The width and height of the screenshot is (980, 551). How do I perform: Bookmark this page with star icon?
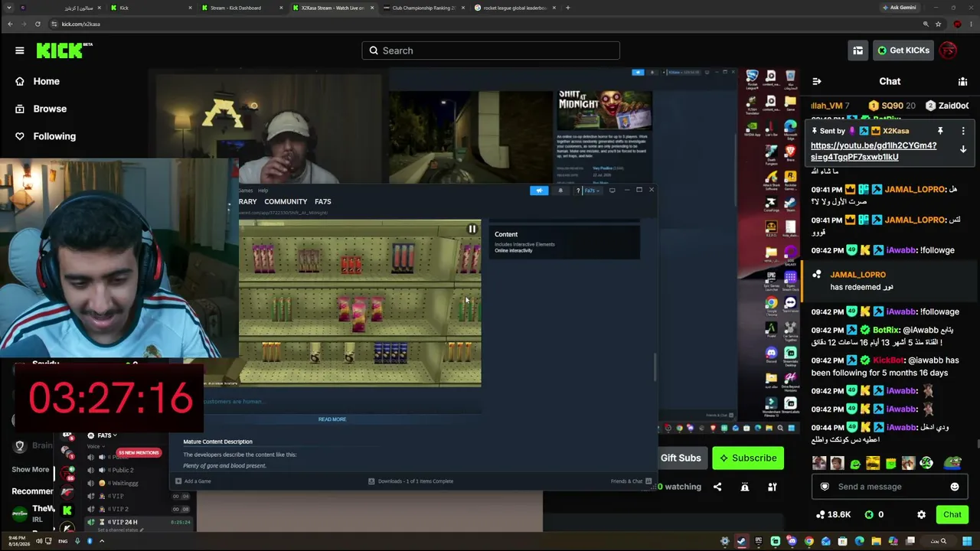tap(938, 24)
